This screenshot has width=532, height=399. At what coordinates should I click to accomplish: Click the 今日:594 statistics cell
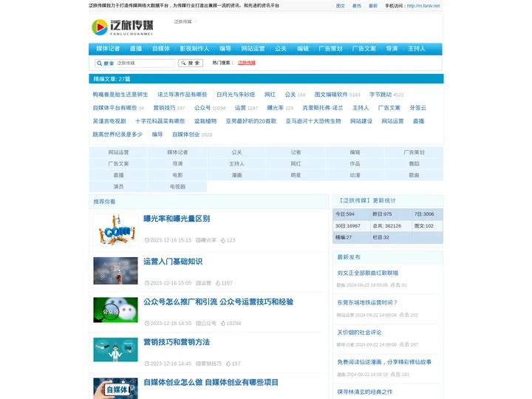(x=351, y=214)
